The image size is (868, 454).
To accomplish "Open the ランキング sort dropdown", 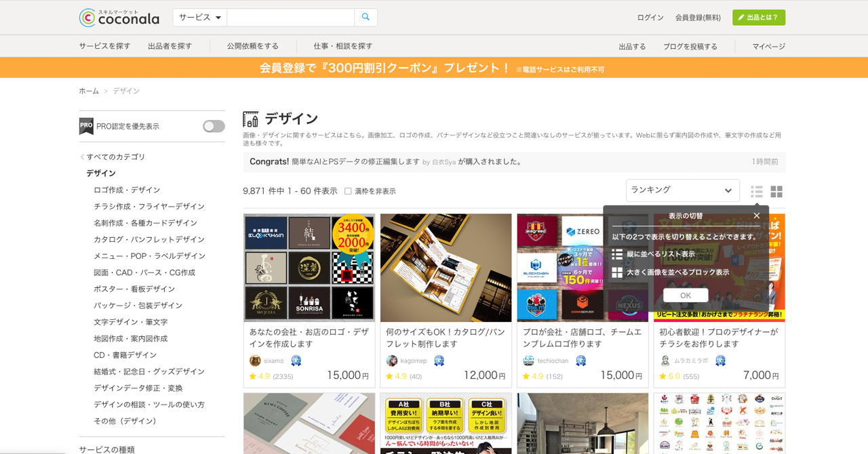I will point(682,190).
